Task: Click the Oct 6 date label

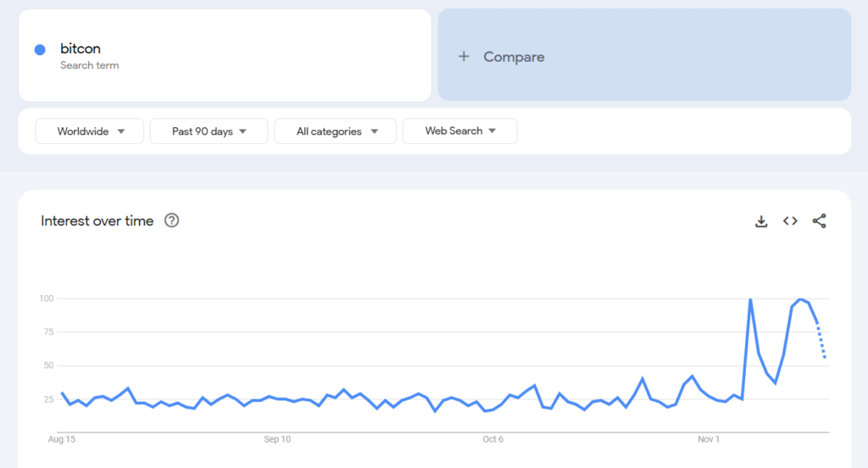Action: point(493,439)
